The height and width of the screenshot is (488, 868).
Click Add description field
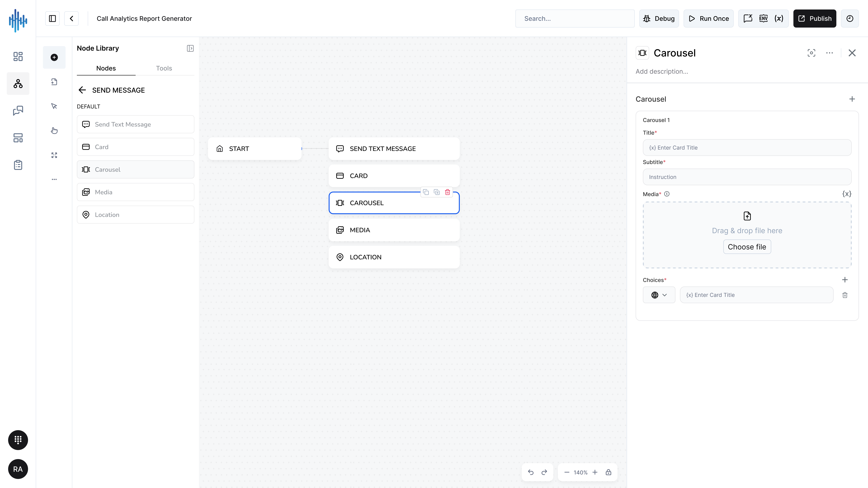pyautogui.click(x=662, y=71)
